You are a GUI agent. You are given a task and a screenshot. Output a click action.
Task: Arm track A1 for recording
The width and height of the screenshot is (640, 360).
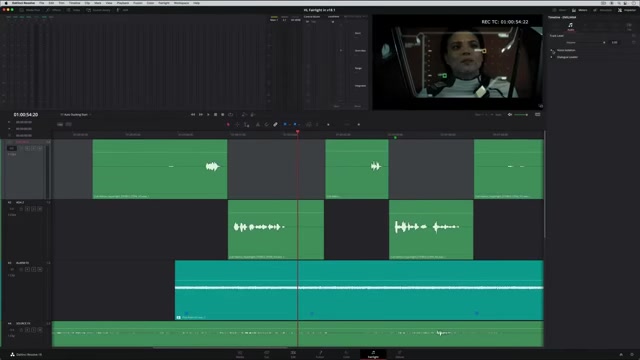coord(27,148)
